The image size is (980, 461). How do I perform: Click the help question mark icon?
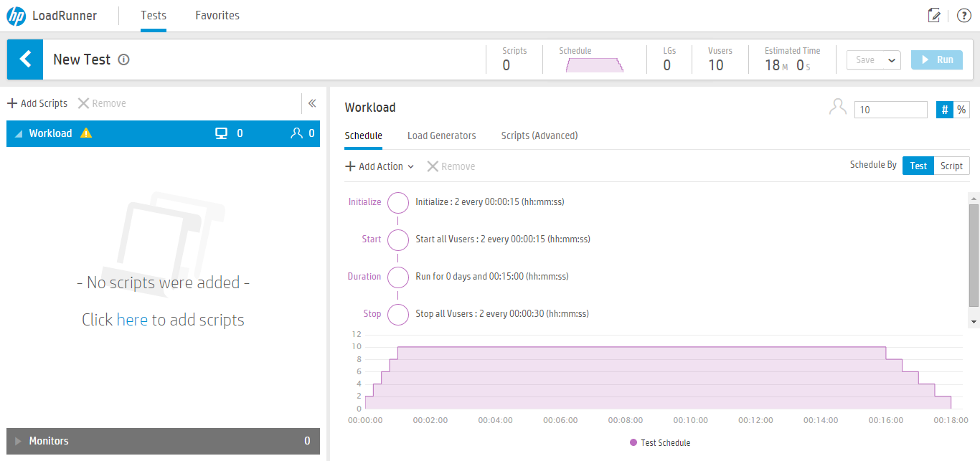964,16
